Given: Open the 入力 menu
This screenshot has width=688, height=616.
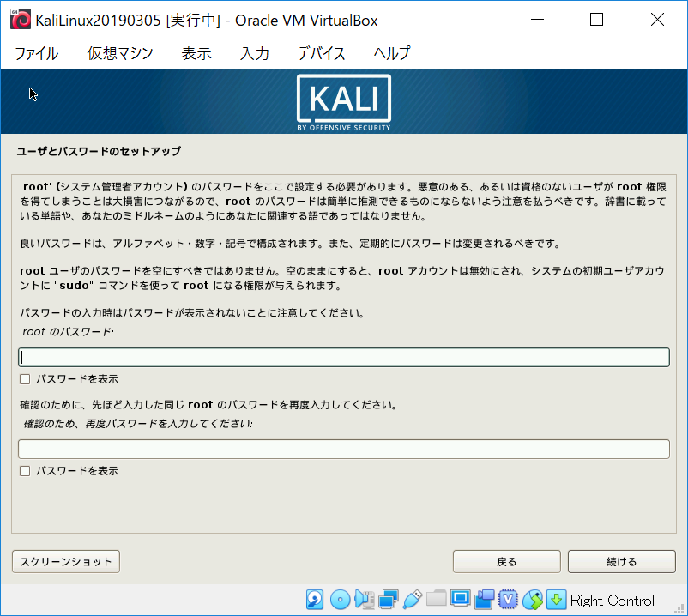Looking at the screenshot, I should click(x=255, y=53).
